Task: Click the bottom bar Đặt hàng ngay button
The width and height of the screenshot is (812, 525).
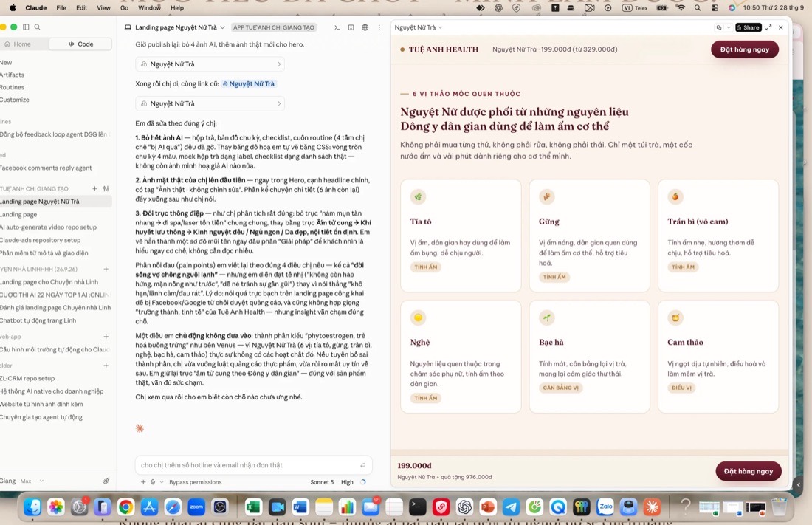Action: 749,471
